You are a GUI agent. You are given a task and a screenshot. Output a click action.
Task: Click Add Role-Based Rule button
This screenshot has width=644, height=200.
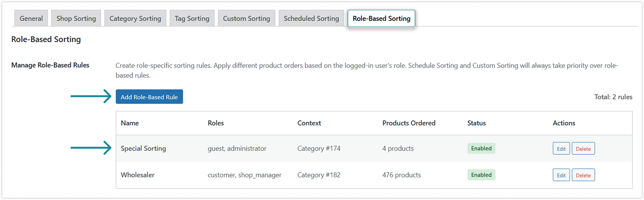[149, 97]
